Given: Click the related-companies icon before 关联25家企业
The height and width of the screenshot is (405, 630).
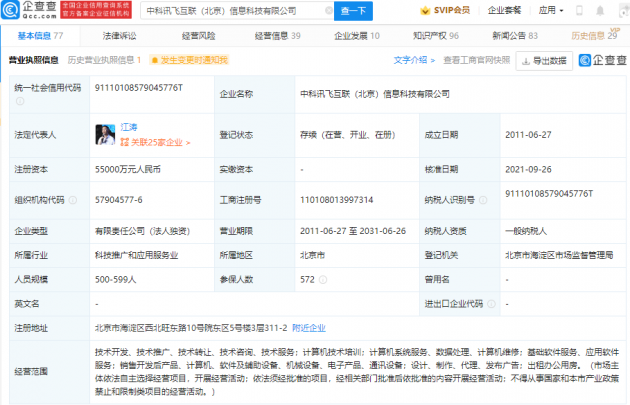Looking at the screenshot, I should tap(125, 142).
